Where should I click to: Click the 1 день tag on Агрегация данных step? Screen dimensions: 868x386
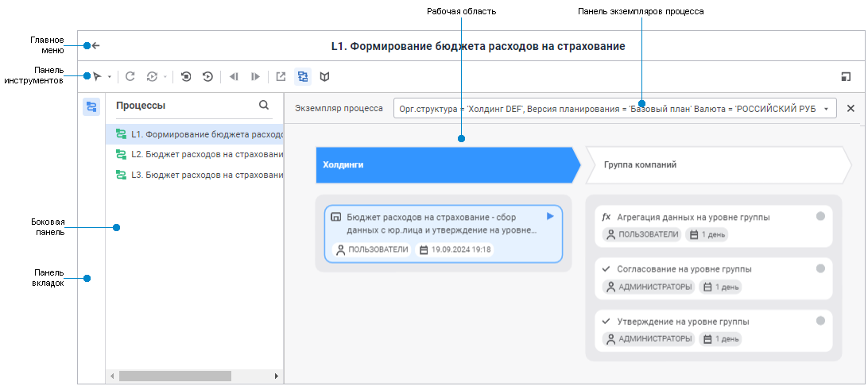(x=707, y=234)
